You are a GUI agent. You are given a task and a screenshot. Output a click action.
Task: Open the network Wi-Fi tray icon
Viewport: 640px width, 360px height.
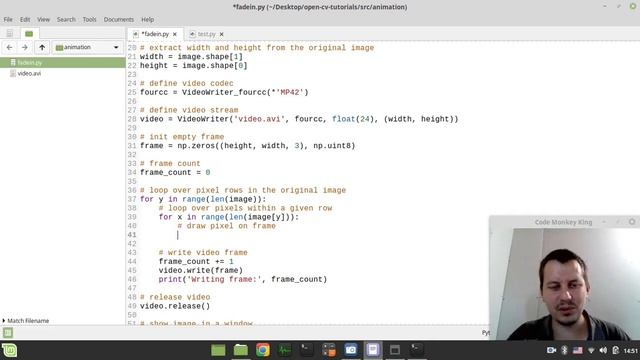click(591, 350)
